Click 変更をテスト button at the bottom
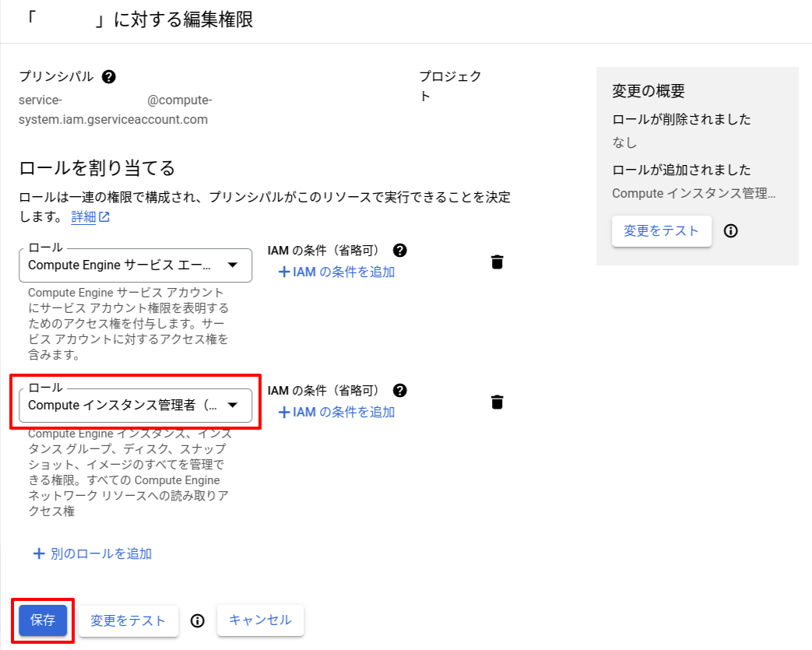The height and width of the screenshot is (650, 812). coord(128,620)
